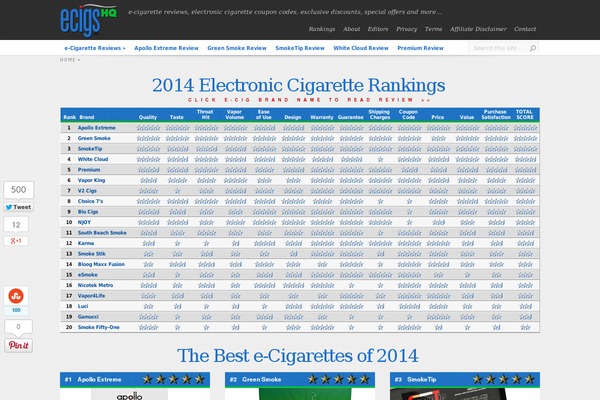
Task: Click the gold stars on SmokeTip card
Action: [503, 379]
